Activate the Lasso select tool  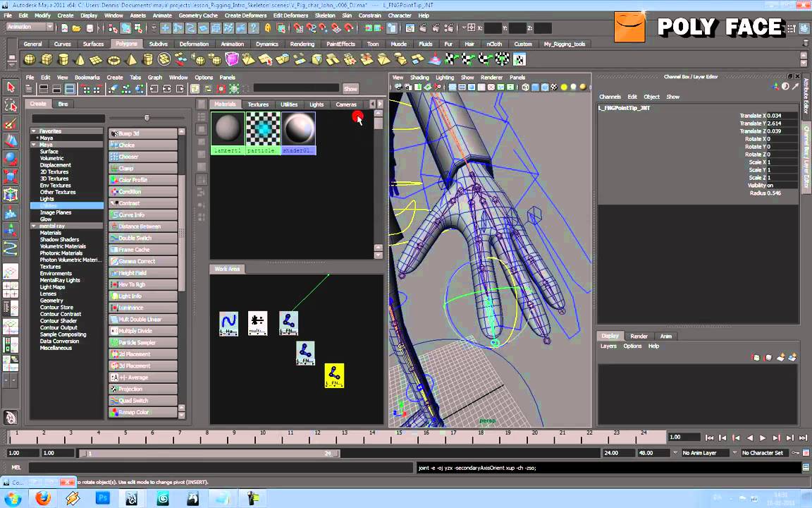[x=11, y=105]
